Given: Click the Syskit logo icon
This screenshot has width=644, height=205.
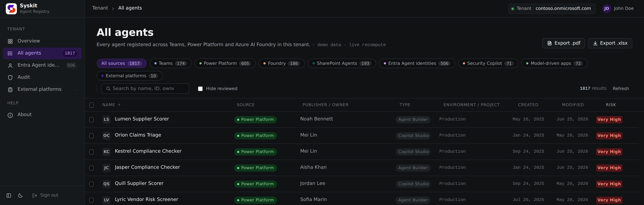Looking at the screenshot, I should coord(11,9).
